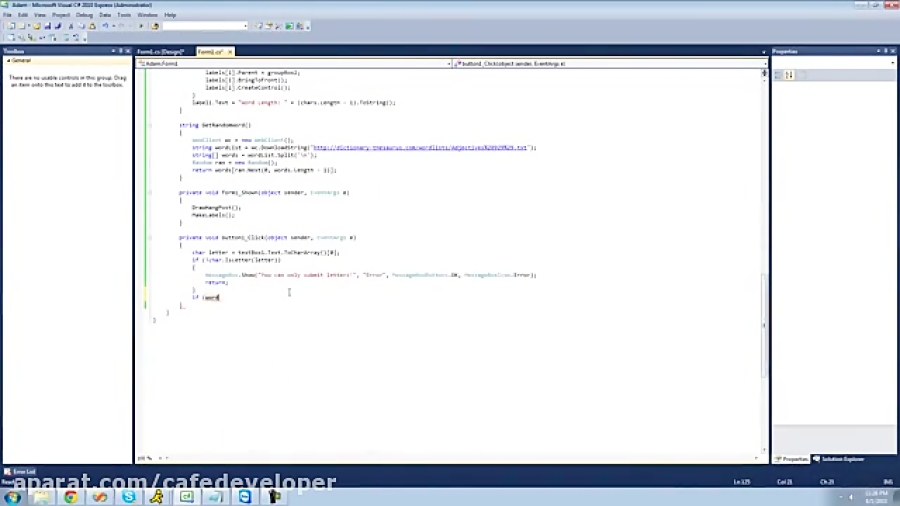
Task: Open the Find combo box dropdown
Action: coord(245,26)
